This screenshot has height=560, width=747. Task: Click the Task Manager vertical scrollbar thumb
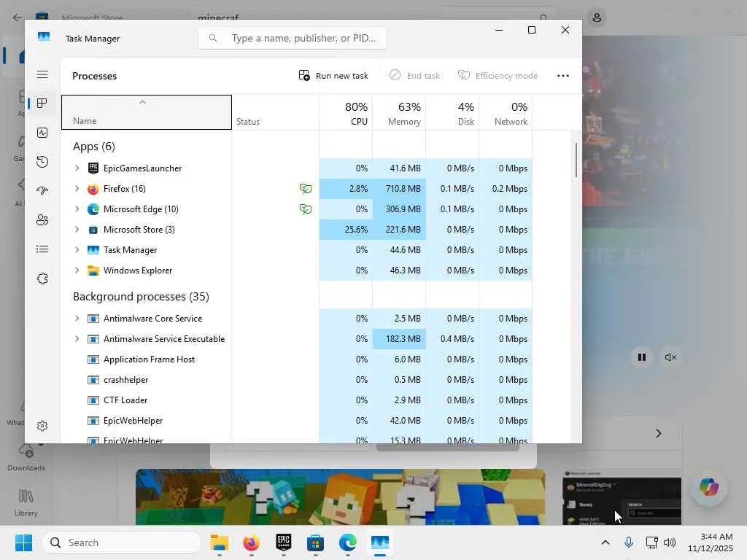click(576, 160)
